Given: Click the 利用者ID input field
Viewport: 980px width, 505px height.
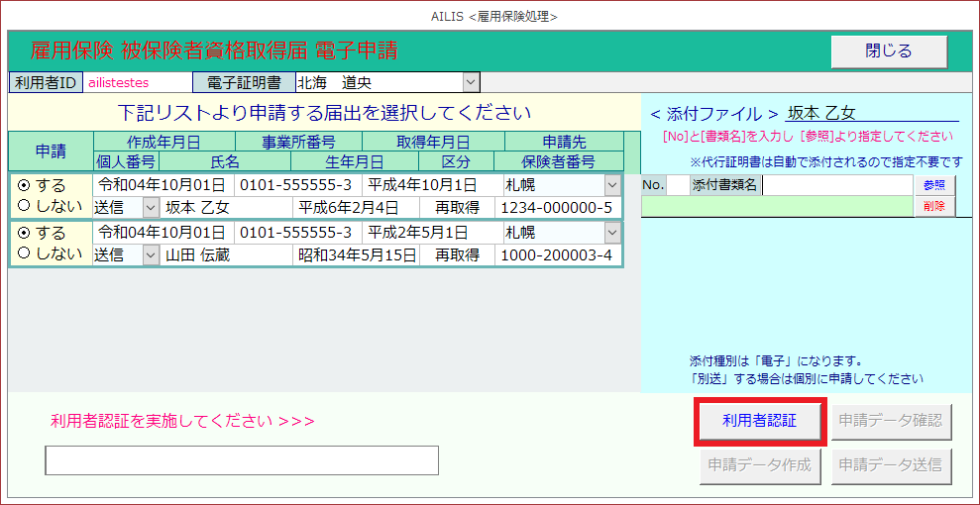Looking at the screenshot, I should pyautogui.click(x=137, y=82).
